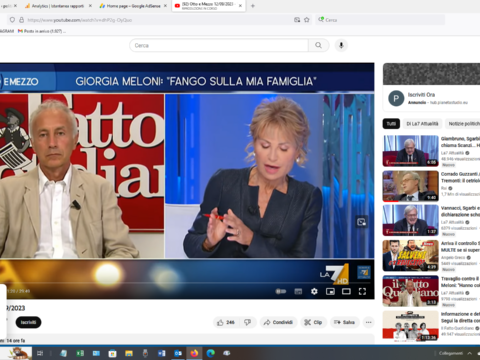The width and height of the screenshot is (480, 360).
Task: Start voice search with microphone icon
Action: pos(341,45)
